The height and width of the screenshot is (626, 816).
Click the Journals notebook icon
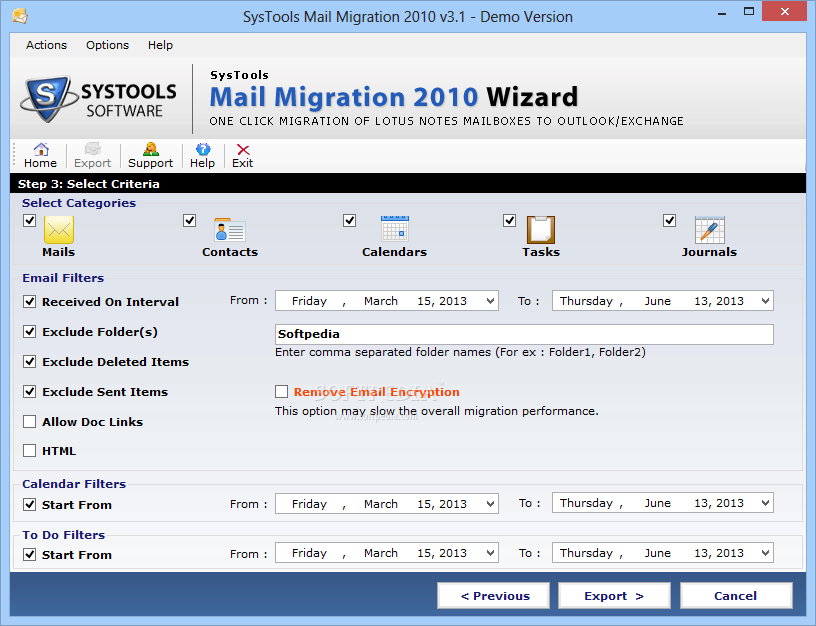click(709, 229)
